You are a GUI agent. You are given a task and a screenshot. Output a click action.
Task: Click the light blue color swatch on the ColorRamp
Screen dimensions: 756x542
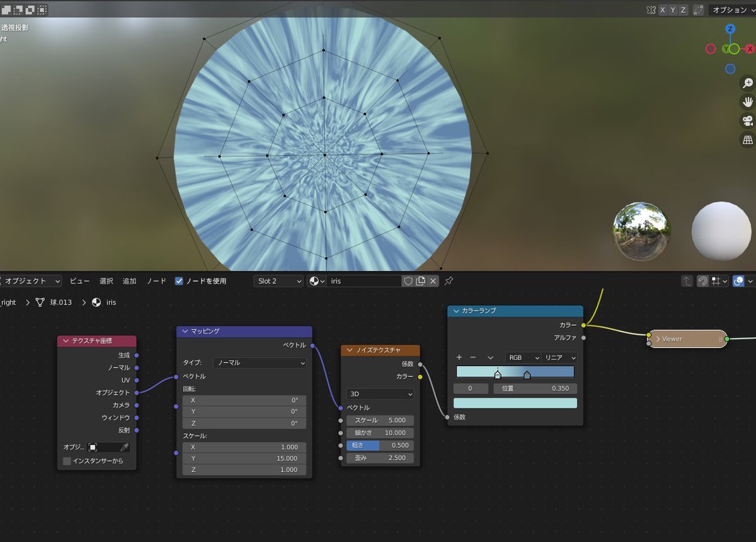515,402
